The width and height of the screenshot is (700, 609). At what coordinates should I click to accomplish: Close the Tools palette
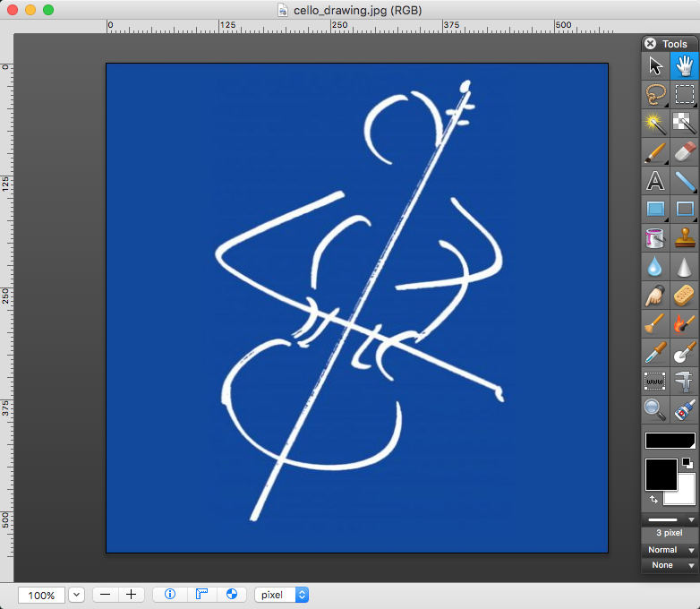(x=651, y=43)
